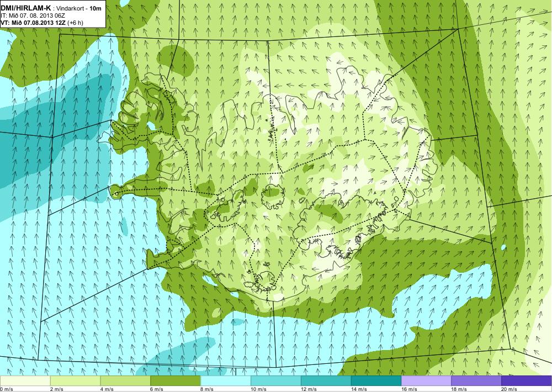Select the "VT: Mið 07.08.2013 12Z" valid time

tap(33, 23)
